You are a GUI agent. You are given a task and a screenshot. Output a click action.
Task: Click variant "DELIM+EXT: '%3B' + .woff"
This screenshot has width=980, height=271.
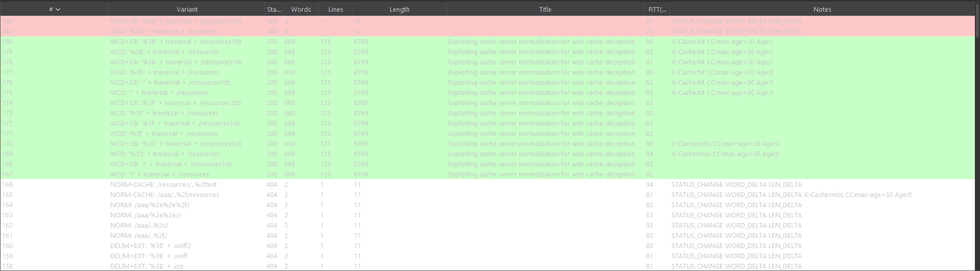(149, 256)
